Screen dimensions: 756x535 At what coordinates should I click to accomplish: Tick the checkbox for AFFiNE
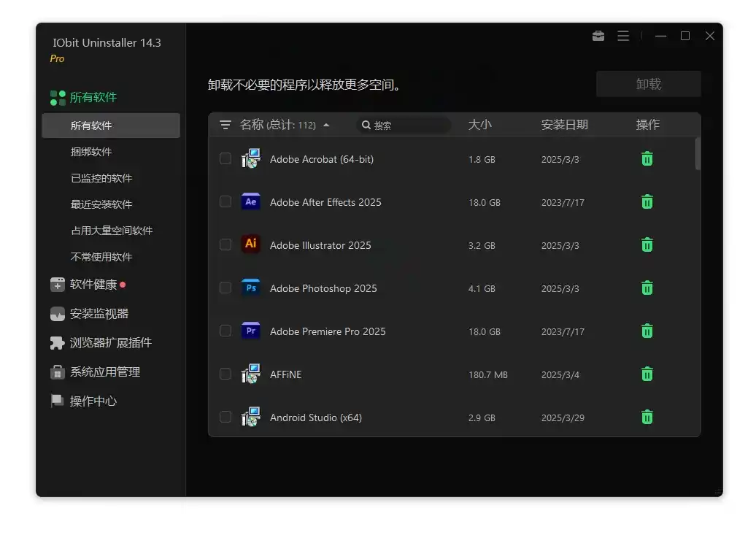coord(225,374)
